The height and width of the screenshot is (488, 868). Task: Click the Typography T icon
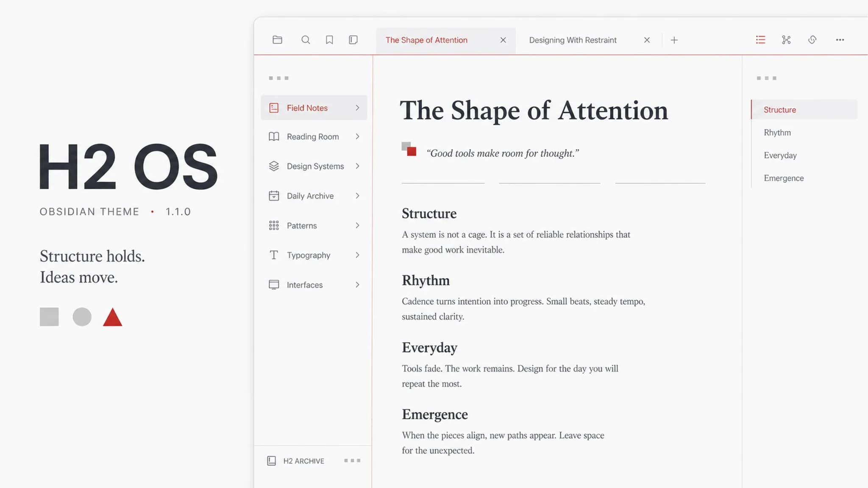click(274, 255)
